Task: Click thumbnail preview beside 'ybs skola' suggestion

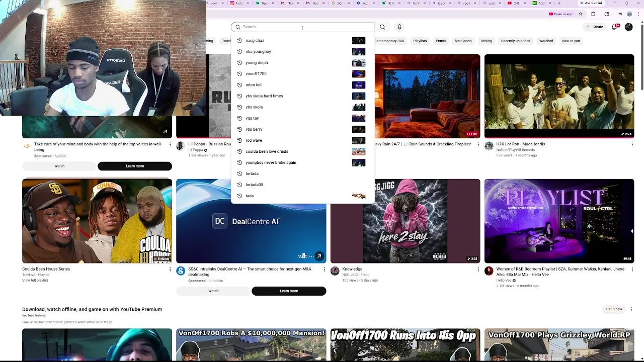Action: [x=359, y=107]
